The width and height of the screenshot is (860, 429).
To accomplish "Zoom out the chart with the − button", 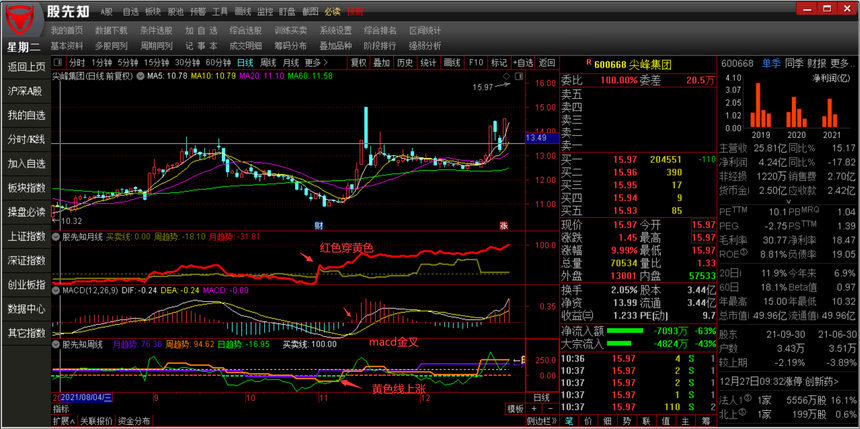I will pyautogui.click(x=550, y=409).
